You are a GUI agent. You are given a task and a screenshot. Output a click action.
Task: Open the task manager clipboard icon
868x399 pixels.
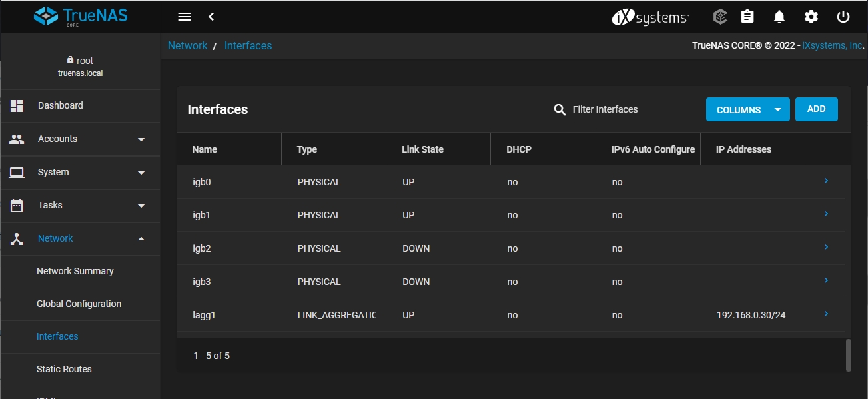point(747,17)
